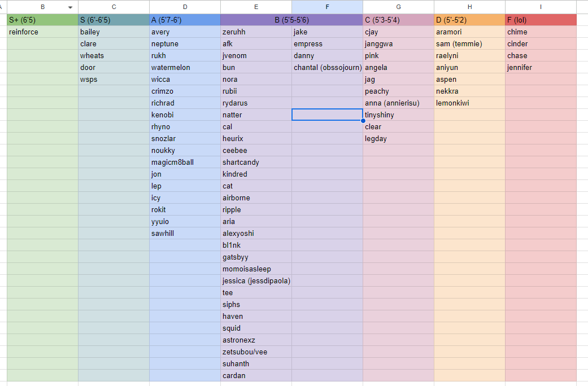Select the cell containing chime
The width and height of the screenshot is (588, 386).
pos(541,32)
